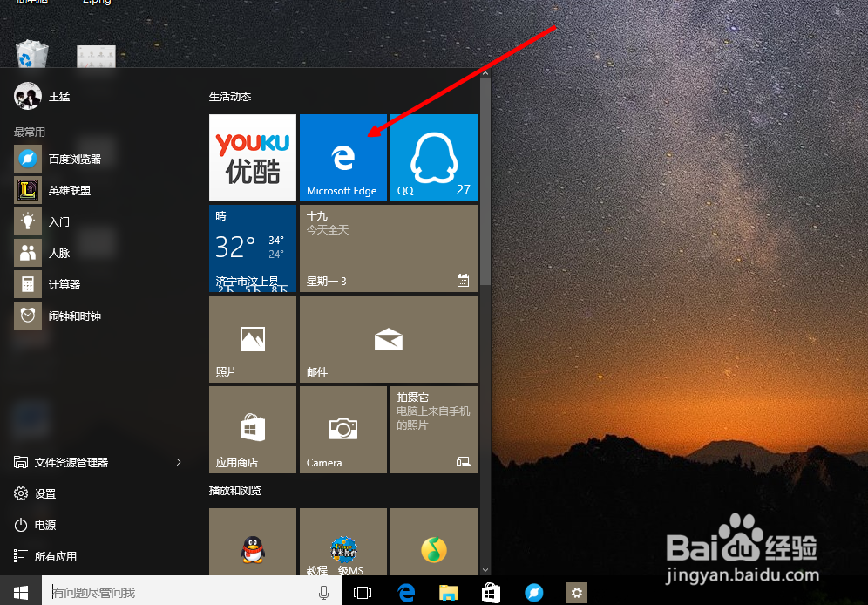Open the 应用商店 store tile
868x605 pixels.
253,430
